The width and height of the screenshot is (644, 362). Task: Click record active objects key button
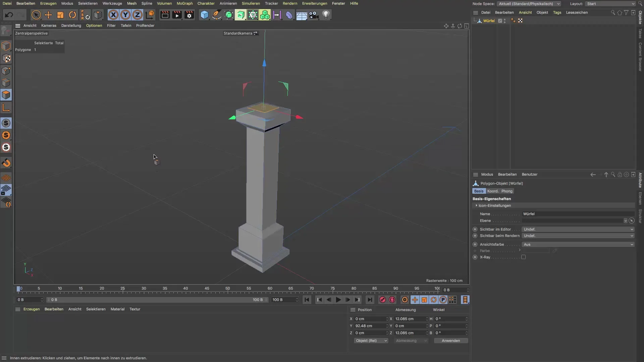click(382, 300)
